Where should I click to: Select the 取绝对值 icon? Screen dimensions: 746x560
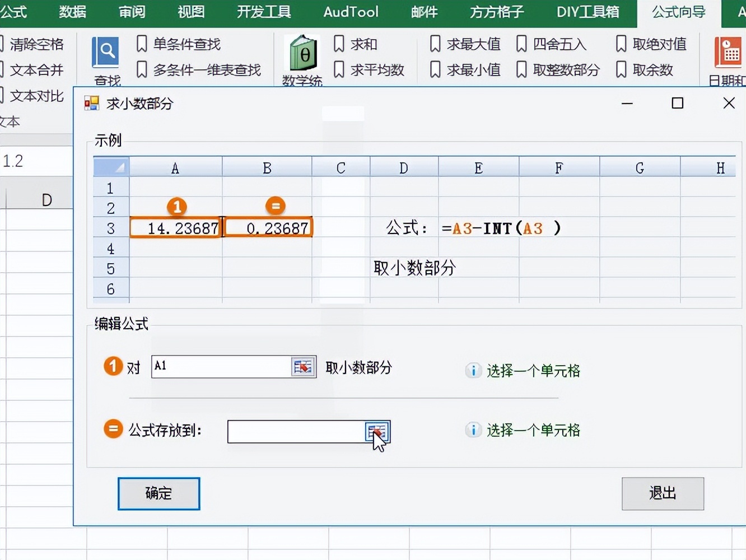621,44
